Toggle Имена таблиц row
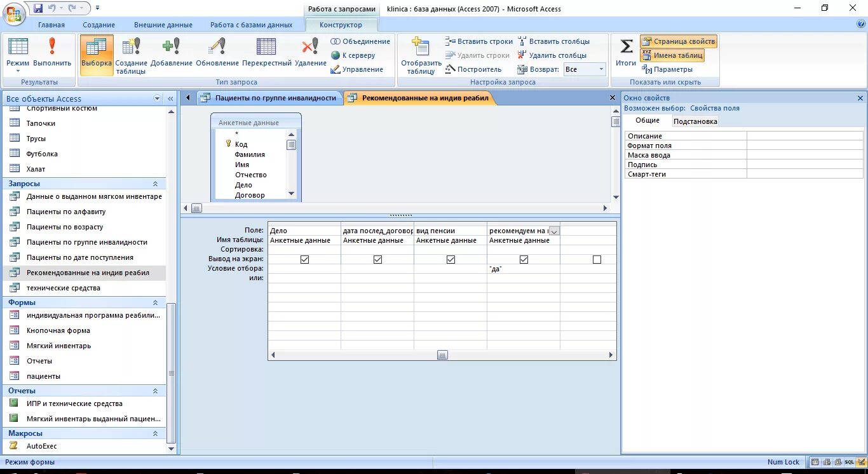This screenshot has height=474, width=868. [x=672, y=55]
